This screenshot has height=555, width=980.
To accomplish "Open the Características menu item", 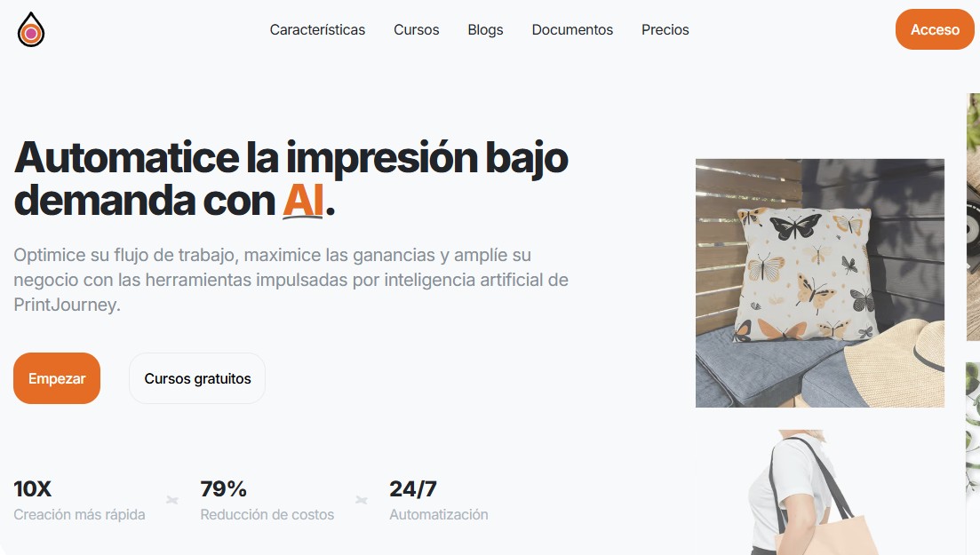I will (317, 30).
